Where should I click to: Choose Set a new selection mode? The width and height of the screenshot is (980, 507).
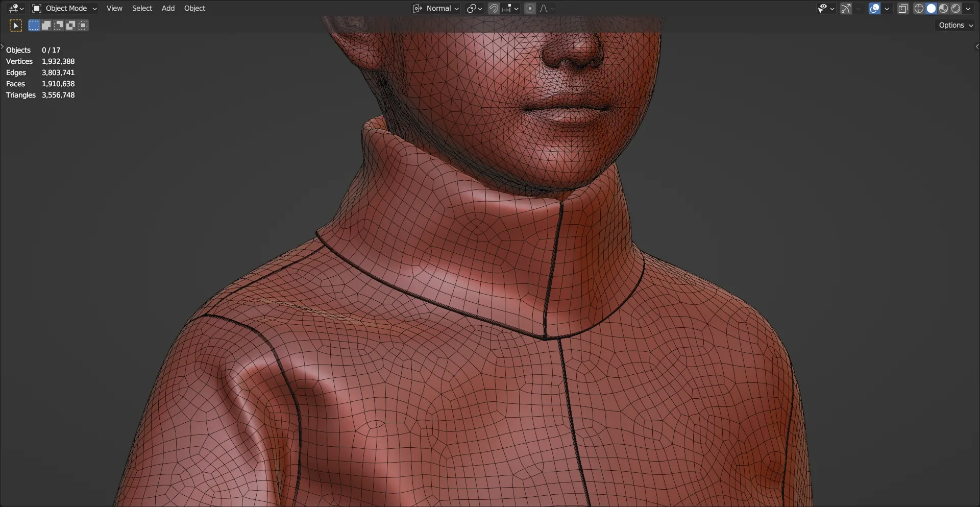point(34,25)
